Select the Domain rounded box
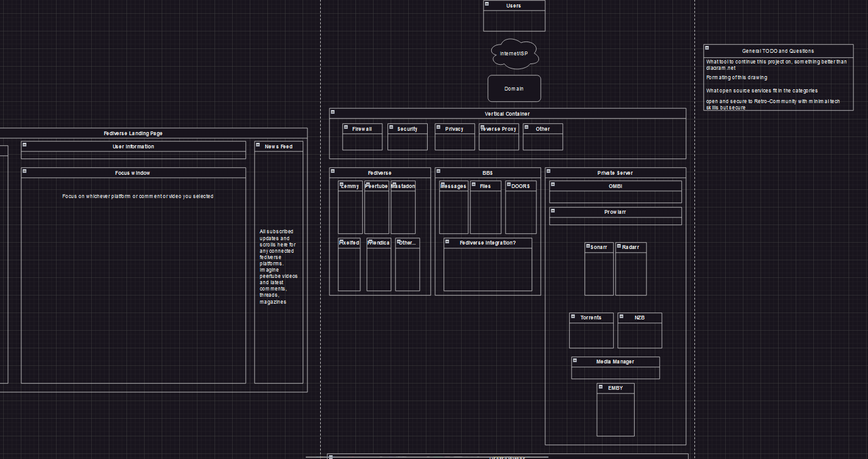 [514, 89]
